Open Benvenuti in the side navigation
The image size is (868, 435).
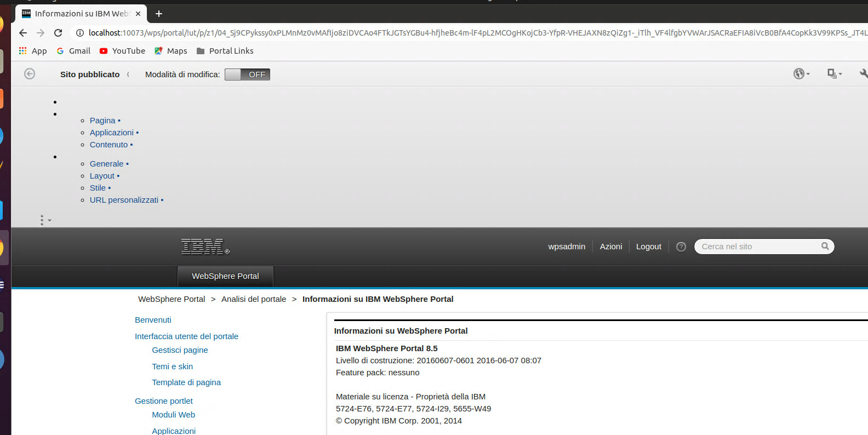tap(153, 320)
